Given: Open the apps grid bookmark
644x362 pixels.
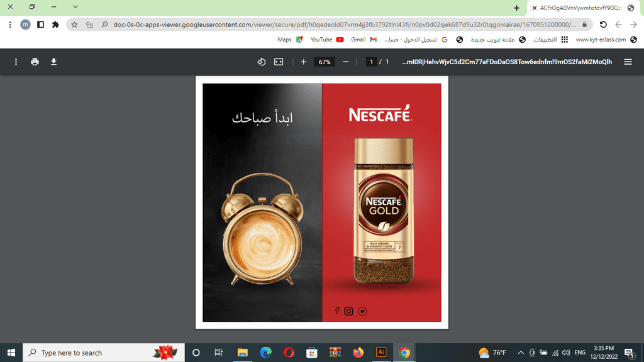Looking at the screenshot, I should (x=550, y=40).
